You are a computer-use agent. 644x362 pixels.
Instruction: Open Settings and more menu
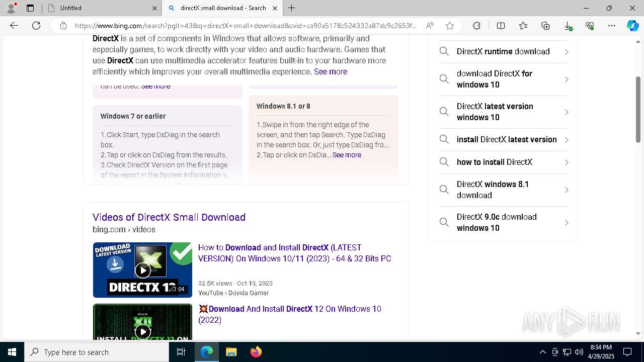(612, 26)
